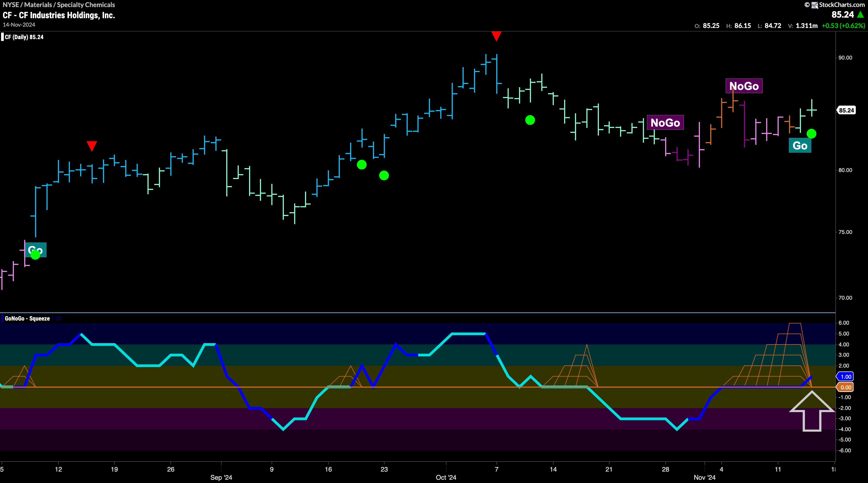Screen dimensions: 868x483
Task: Click the green dot under the October 11 bar
Action: [530, 120]
